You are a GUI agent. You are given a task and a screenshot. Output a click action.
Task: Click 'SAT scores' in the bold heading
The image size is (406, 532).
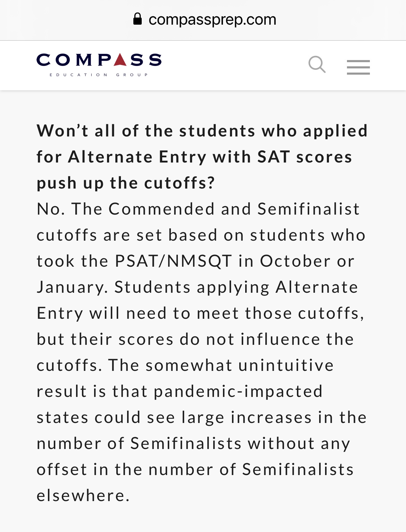click(x=305, y=157)
